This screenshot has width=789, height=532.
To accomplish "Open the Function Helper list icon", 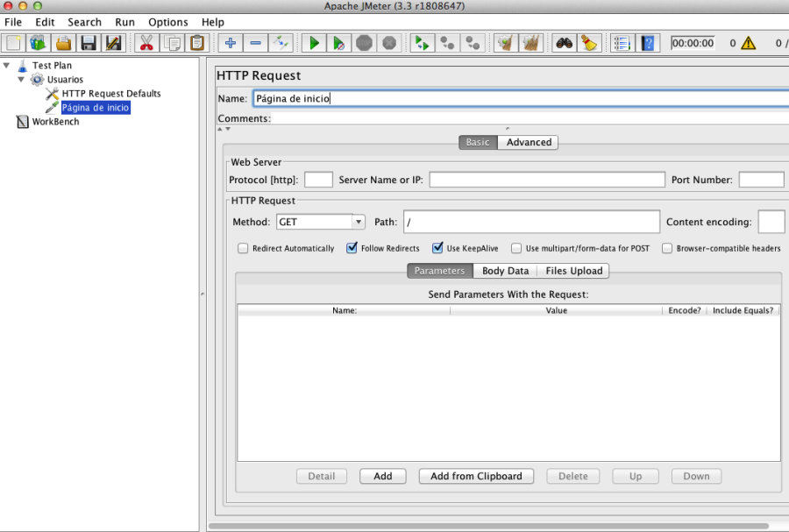I will [622, 42].
